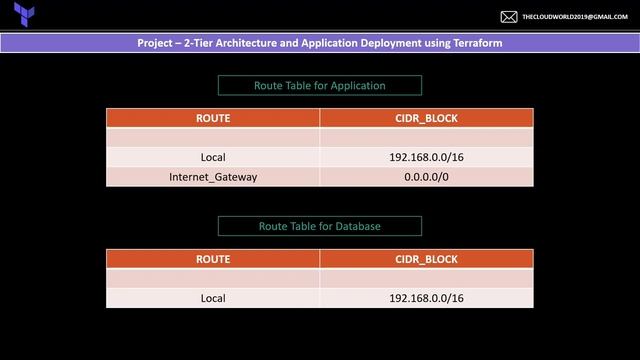
Task: Click the CIDR_BLOCK header in Database table
Action: click(x=427, y=259)
